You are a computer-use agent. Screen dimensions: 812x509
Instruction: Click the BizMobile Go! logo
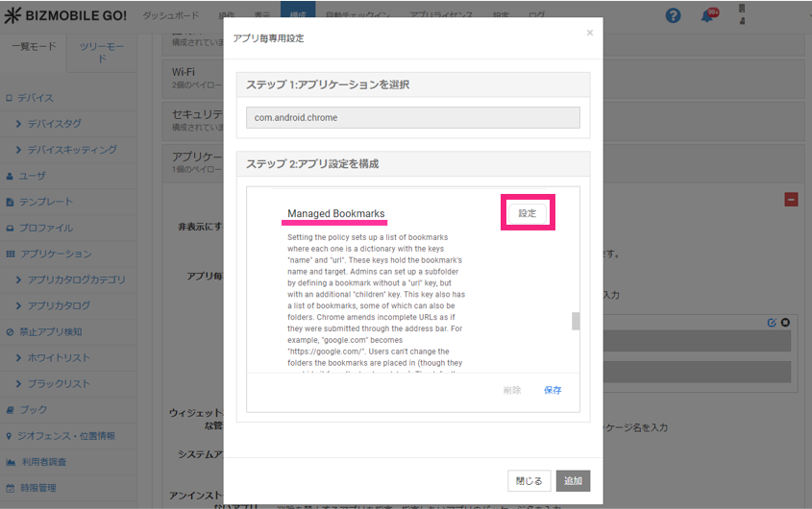(x=64, y=15)
